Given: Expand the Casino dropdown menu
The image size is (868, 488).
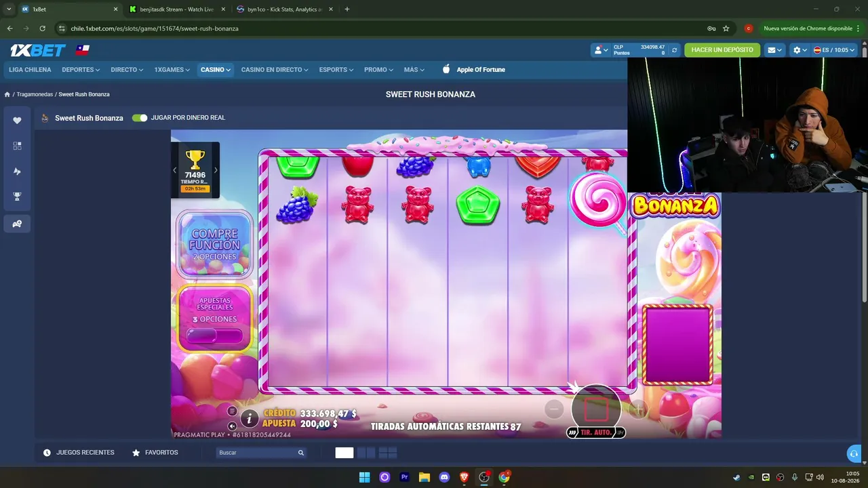Looking at the screenshot, I should (216, 70).
